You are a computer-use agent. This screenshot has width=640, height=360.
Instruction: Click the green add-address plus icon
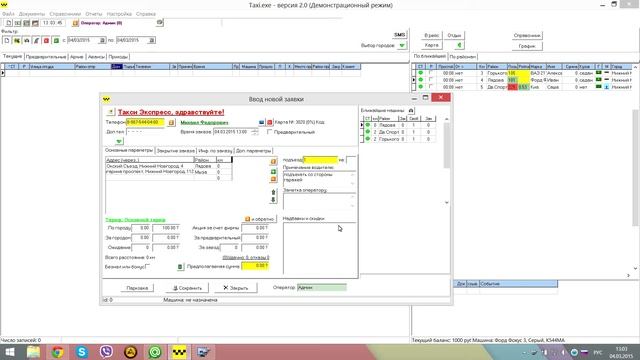(273, 172)
